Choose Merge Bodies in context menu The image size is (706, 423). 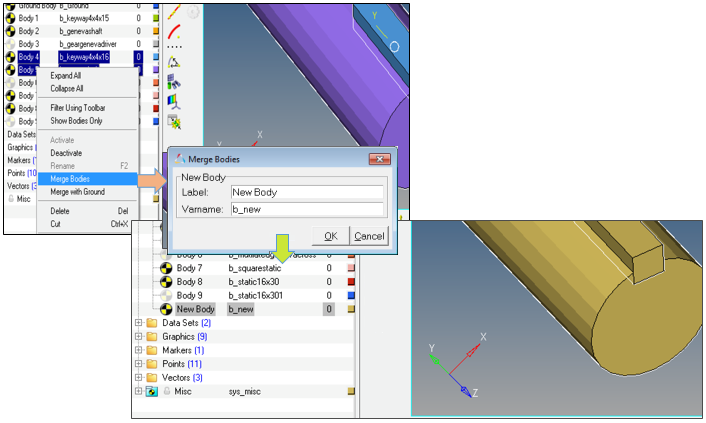pyautogui.click(x=88, y=179)
